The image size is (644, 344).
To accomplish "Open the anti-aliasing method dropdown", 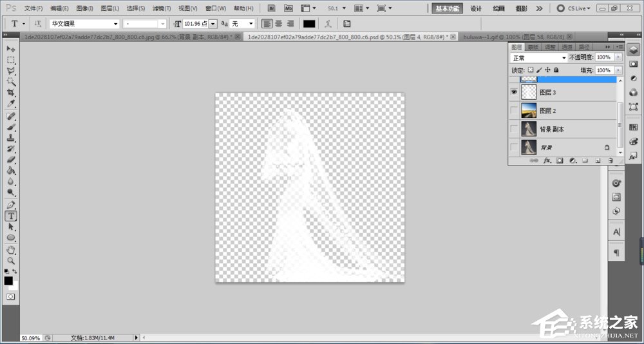I will tap(251, 24).
